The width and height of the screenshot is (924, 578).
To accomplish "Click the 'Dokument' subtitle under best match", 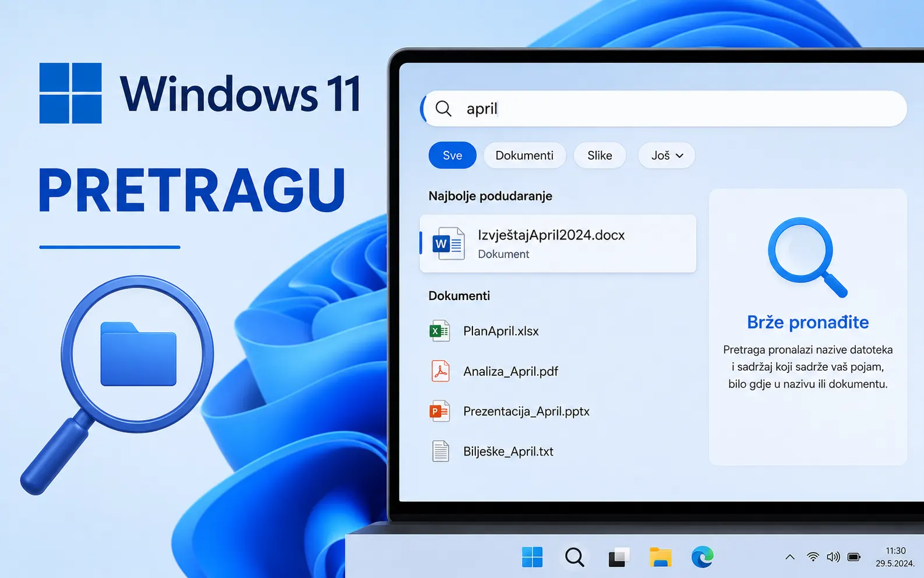I will click(x=503, y=254).
